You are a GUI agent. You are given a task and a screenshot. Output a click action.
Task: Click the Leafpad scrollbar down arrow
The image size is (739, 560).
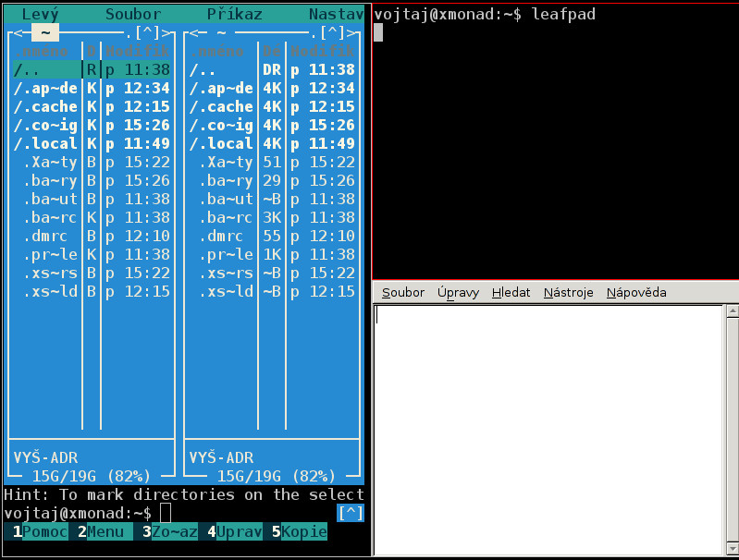point(733,549)
